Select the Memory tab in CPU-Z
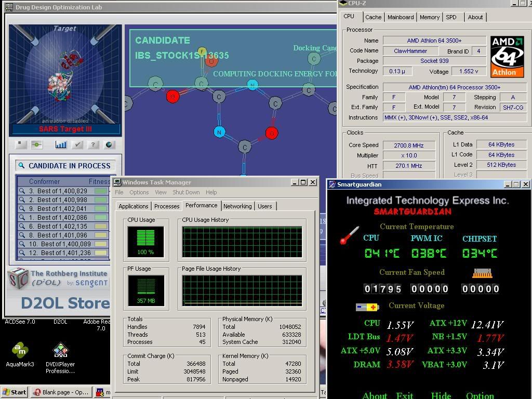Screen dimensions: 532x399 (x=429, y=17)
